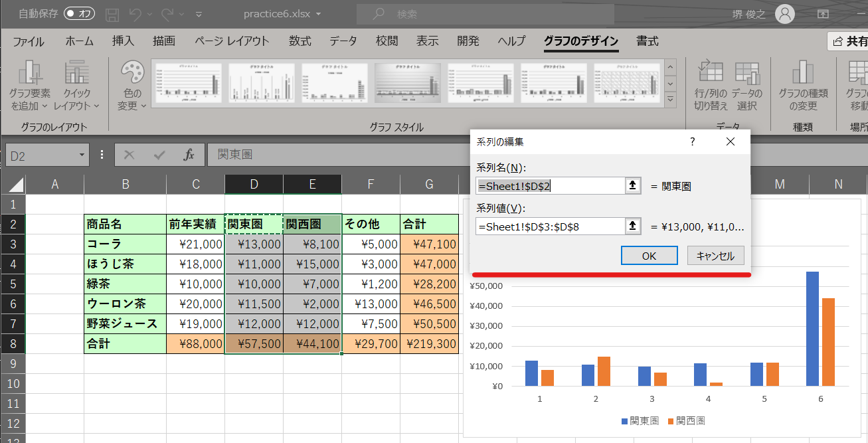868x443 pixels.
Task: Click the コーラ product cell
Action: point(125,244)
